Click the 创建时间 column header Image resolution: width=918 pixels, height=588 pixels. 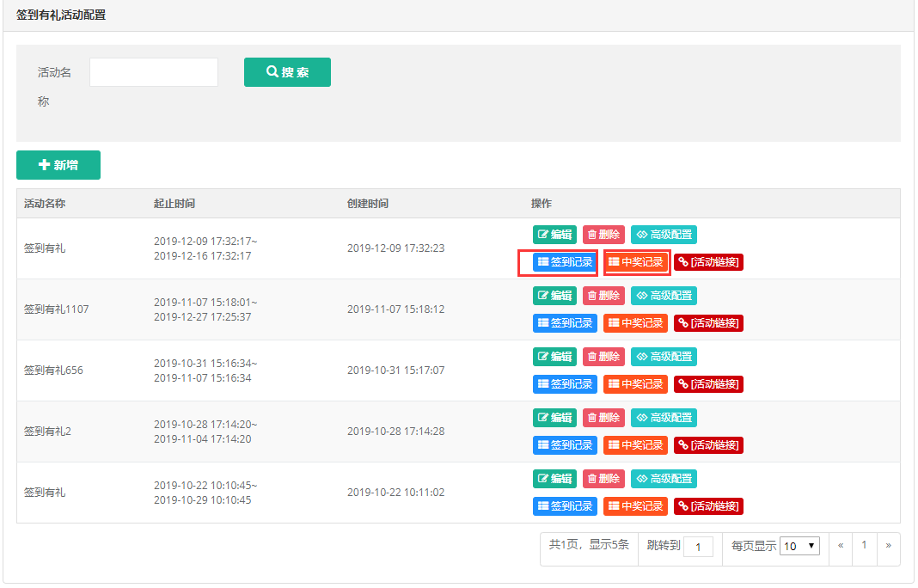tap(368, 203)
